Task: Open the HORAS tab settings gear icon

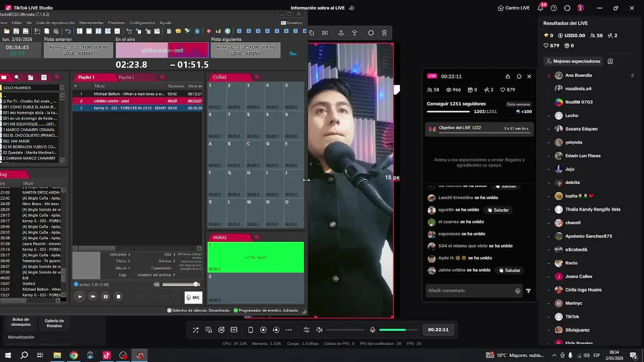Action: pos(257,237)
